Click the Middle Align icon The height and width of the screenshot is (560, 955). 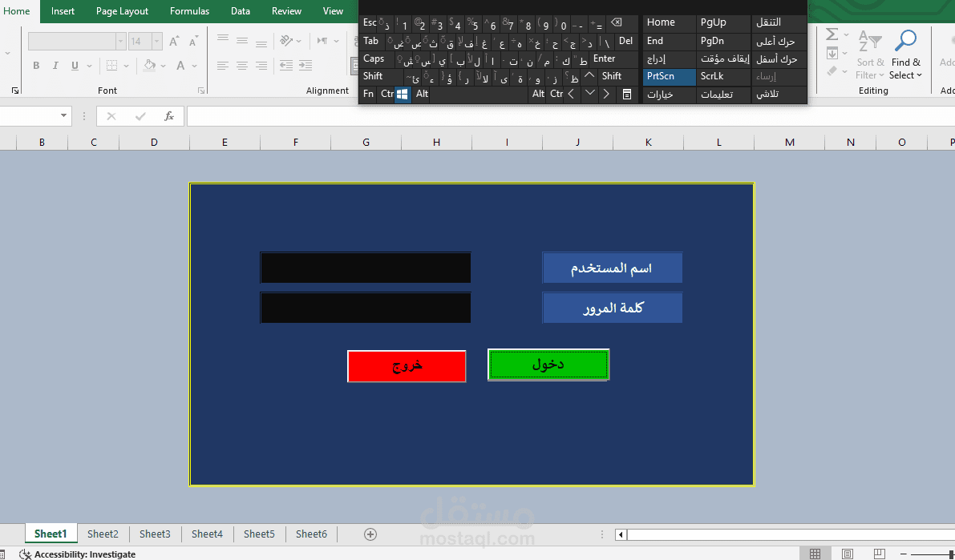point(242,41)
